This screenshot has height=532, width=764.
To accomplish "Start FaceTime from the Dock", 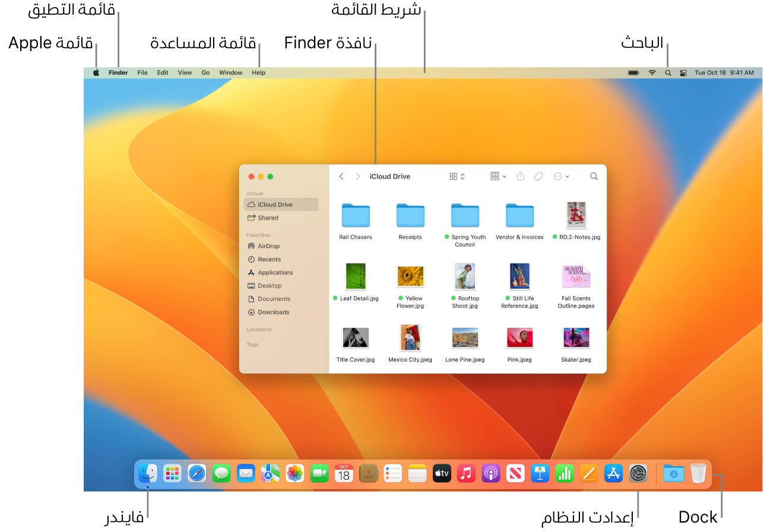I will [x=319, y=473].
